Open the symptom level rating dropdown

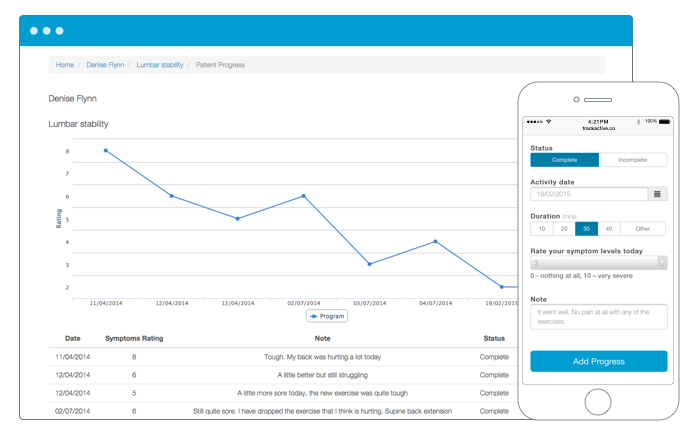(598, 263)
